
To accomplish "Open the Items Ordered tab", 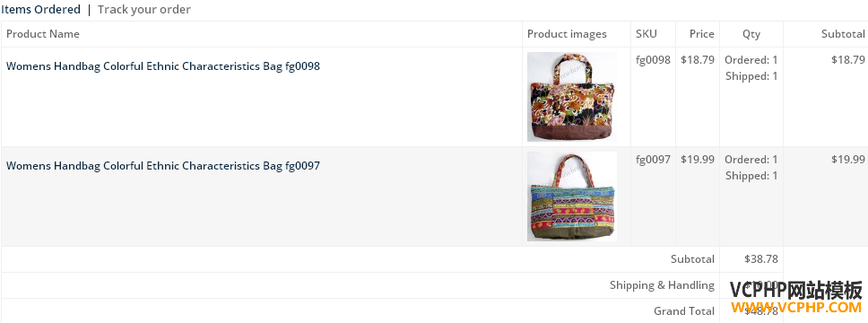I will click(41, 9).
